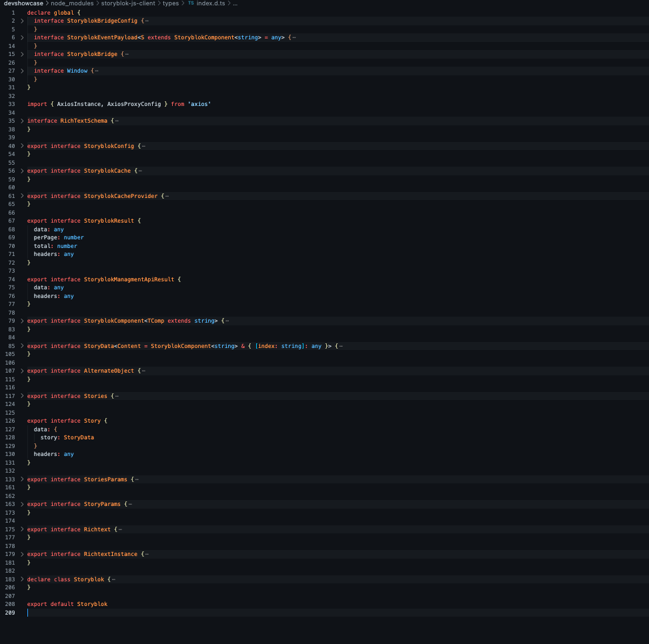Click node_modules in the breadcrumb bar
649x644 pixels.
point(71,3)
